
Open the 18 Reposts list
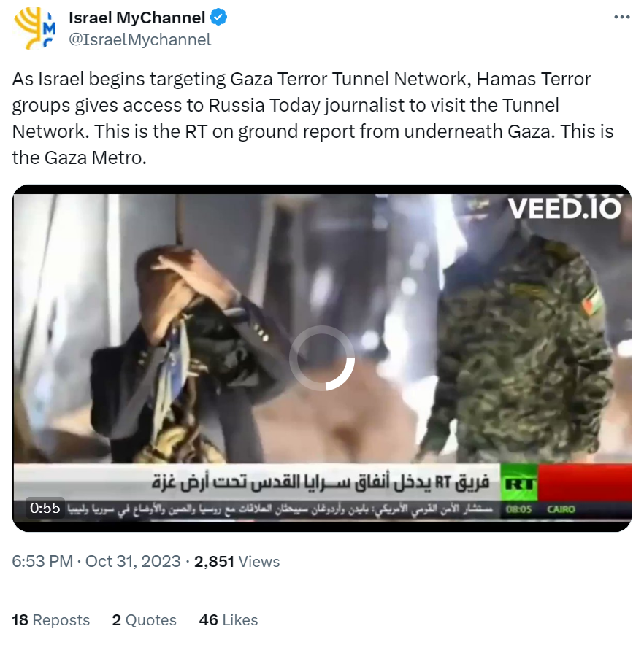click(x=50, y=620)
